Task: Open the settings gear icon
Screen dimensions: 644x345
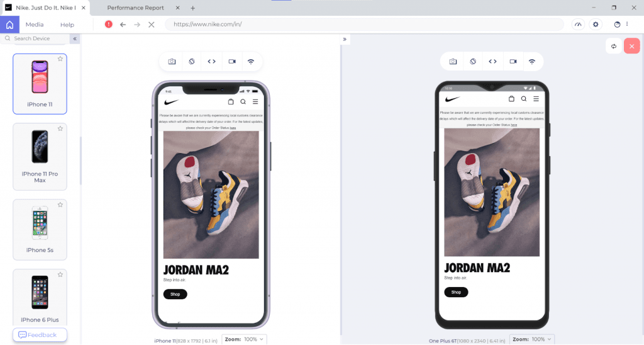Action: [596, 25]
